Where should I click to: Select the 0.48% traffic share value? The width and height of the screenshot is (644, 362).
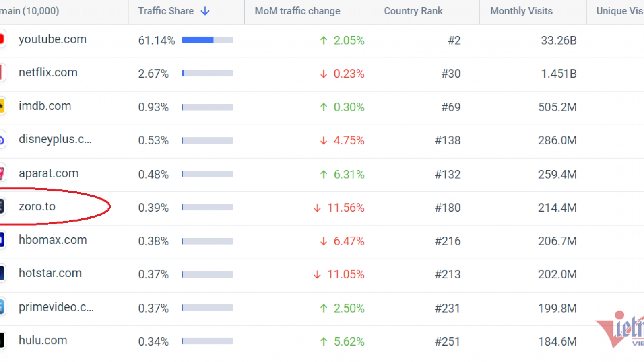[153, 174]
